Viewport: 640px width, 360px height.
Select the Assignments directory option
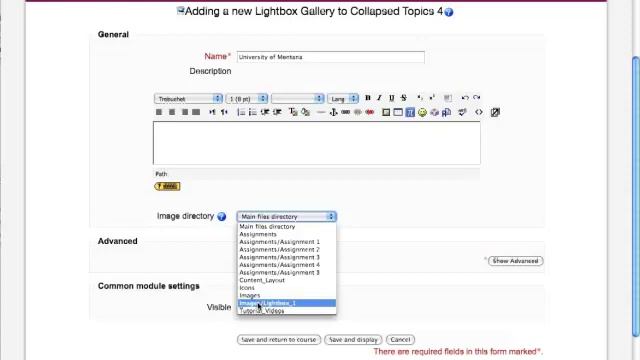tap(287, 234)
